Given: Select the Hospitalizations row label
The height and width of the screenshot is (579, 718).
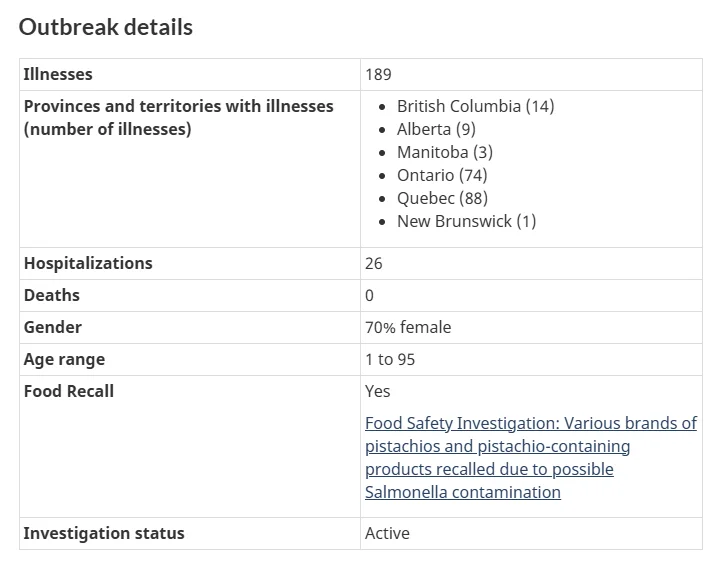Looking at the screenshot, I should pyautogui.click(x=88, y=263).
